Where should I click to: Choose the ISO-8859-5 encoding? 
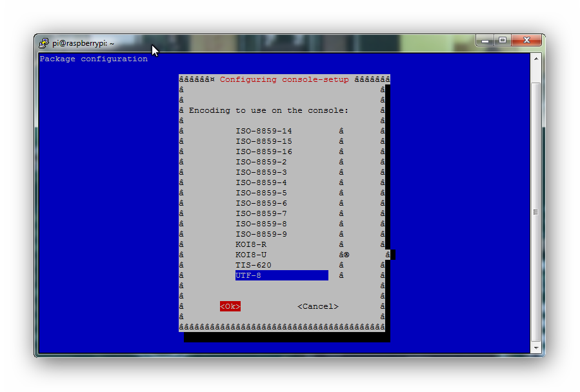pyautogui.click(x=261, y=193)
